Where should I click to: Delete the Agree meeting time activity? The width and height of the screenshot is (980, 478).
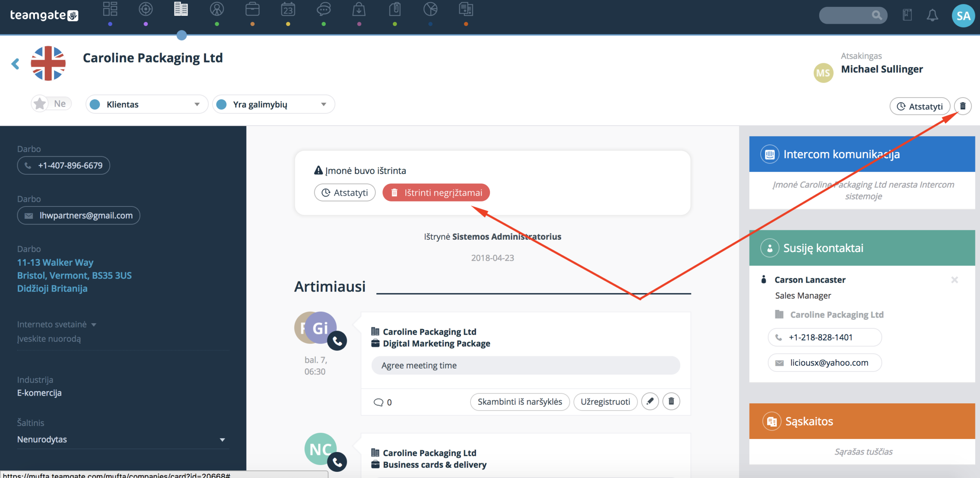[x=671, y=401]
